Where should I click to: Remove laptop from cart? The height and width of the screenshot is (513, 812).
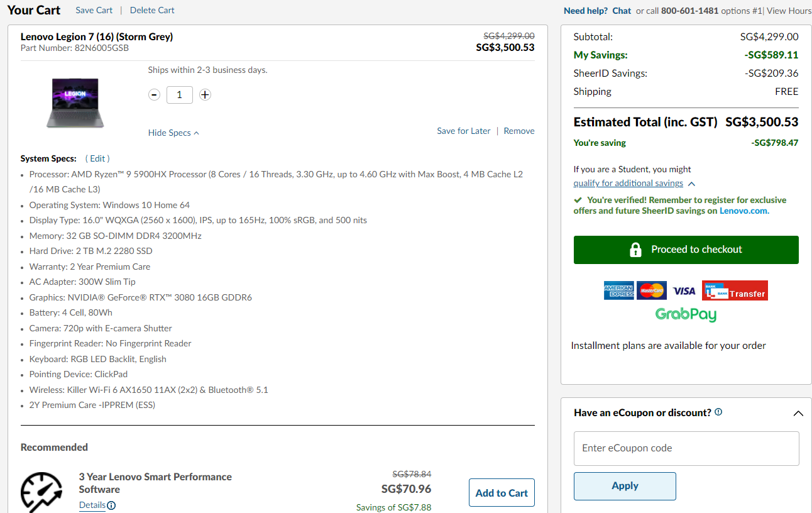point(519,131)
